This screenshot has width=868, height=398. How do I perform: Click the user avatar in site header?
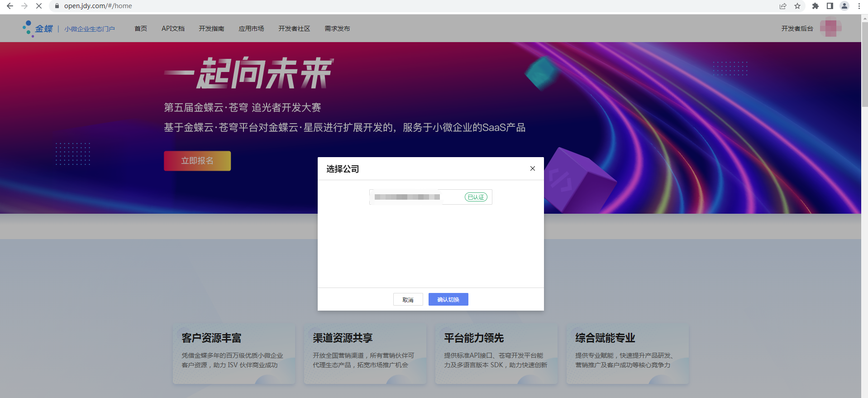point(831,28)
